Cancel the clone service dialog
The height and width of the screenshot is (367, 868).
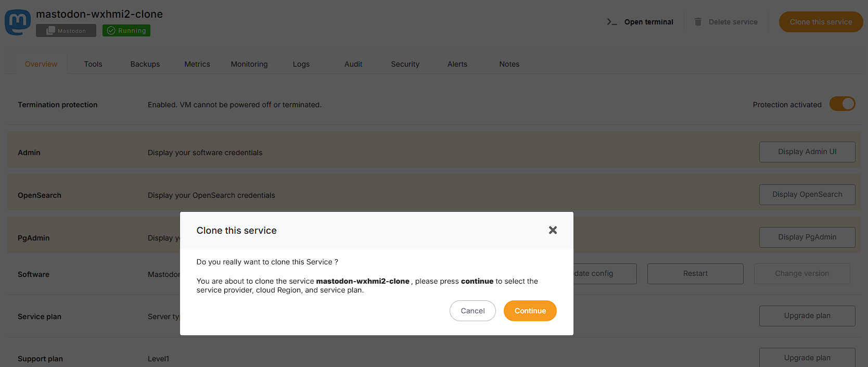click(473, 311)
